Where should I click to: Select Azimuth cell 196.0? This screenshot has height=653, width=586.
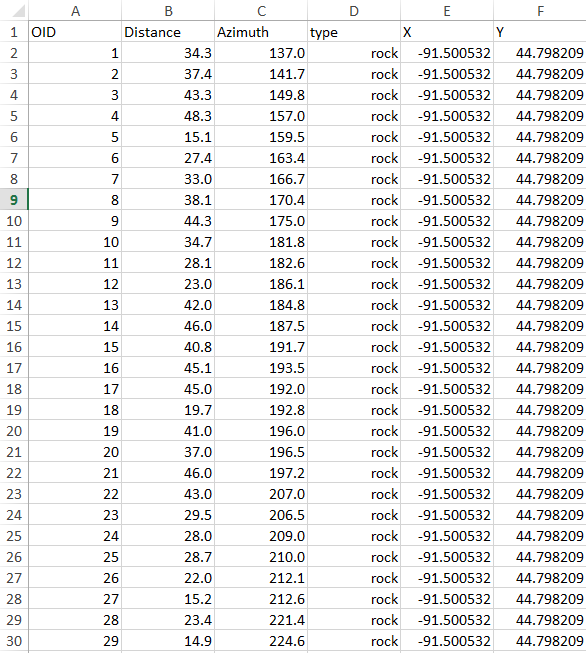coord(261,431)
